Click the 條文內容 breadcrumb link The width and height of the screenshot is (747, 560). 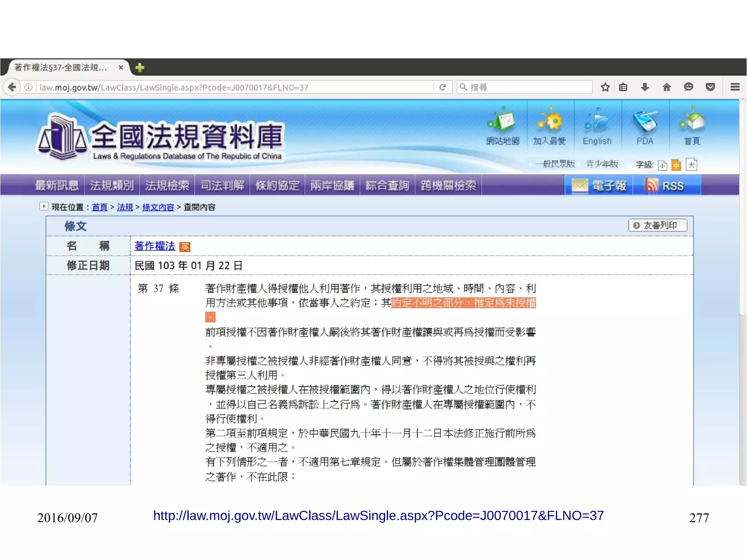click(x=158, y=207)
